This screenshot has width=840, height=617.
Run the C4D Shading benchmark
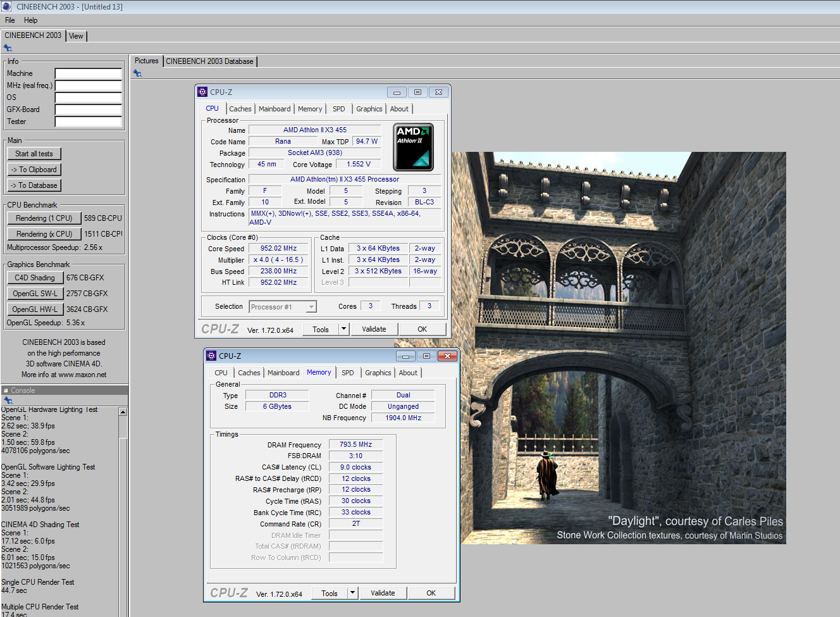tap(35, 278)
